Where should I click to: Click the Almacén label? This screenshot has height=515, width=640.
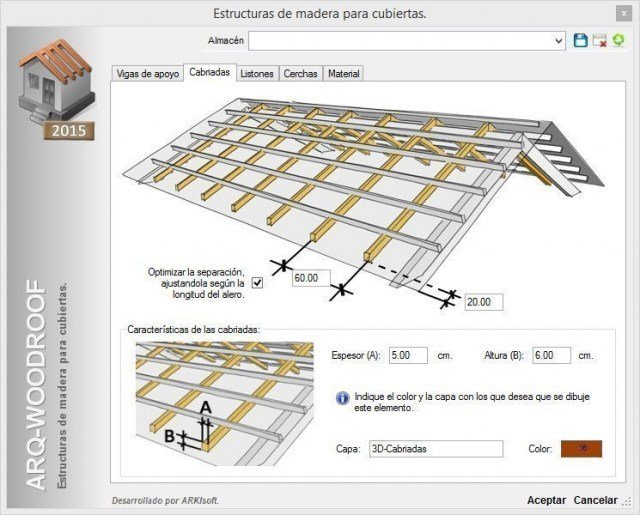tap(226, 40)
